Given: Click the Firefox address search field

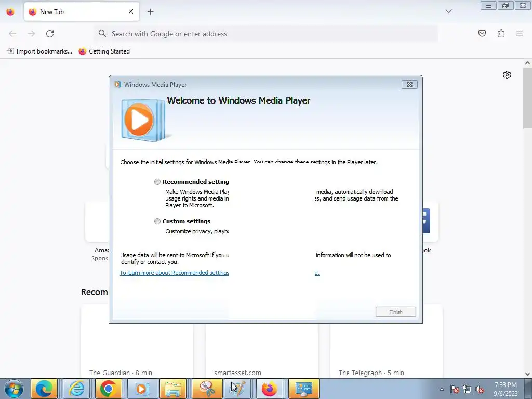Looking at the screenshot, I should [x=267, y=34].
